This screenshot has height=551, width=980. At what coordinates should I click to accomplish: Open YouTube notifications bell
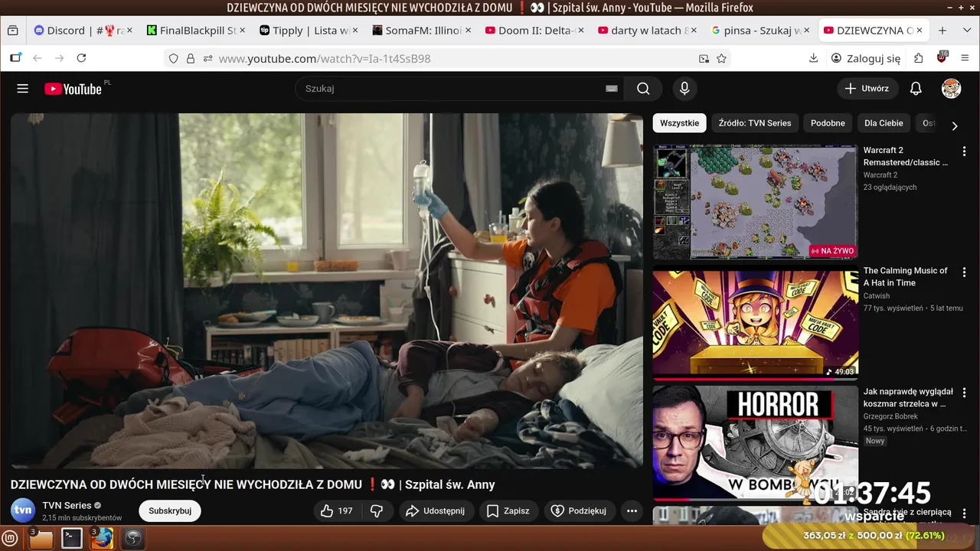tap(916, 89)
